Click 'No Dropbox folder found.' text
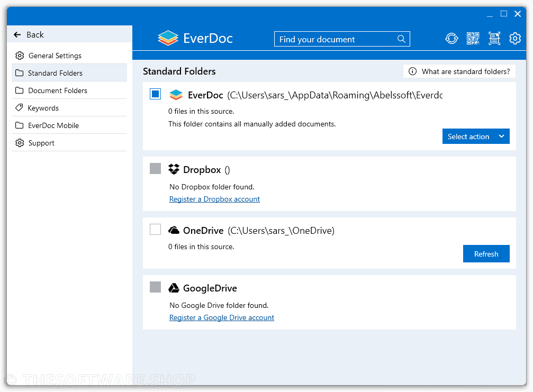Viewport: 533px width, 392px height. (212, 187)
